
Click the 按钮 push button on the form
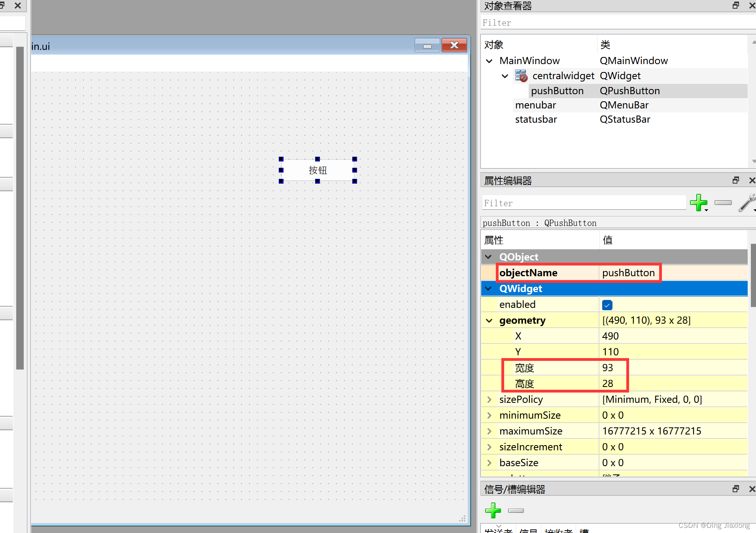tap(318, 170)
